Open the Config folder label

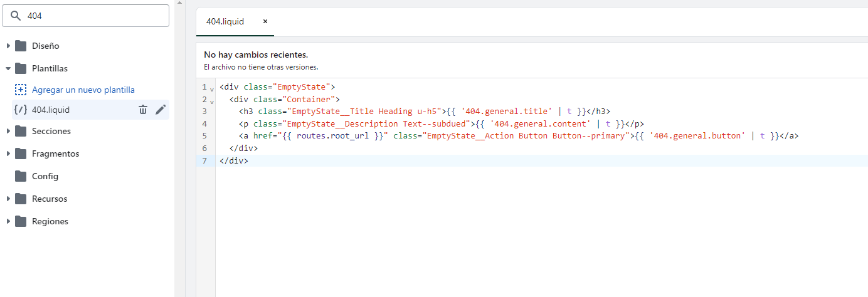point(45,176)
